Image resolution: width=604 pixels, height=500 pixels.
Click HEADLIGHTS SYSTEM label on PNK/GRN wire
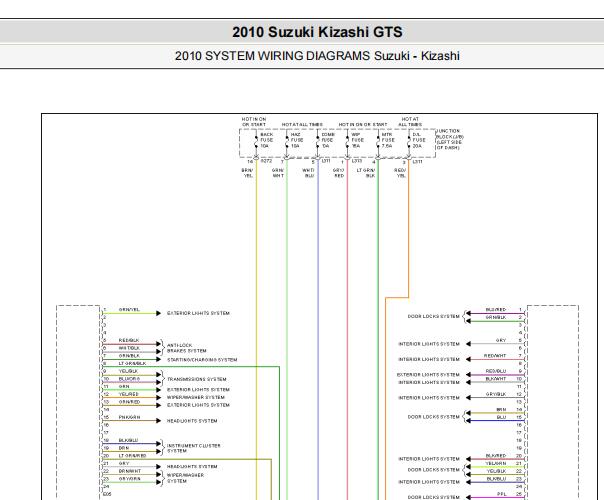point(192,421)
